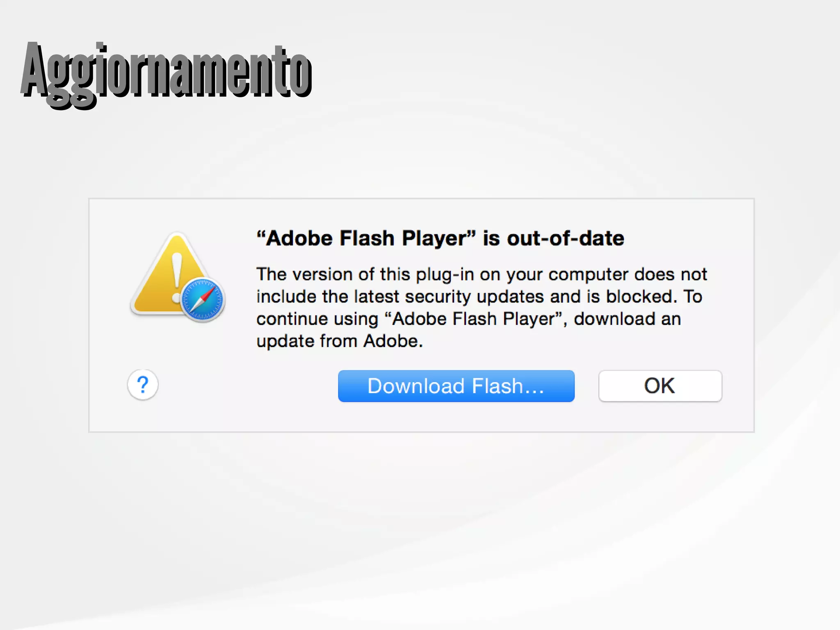Open help with the question mark button

click(x=143, y=385)
